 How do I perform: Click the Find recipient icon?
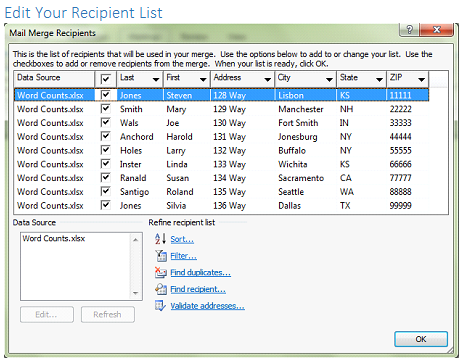[x=161, y=289]
